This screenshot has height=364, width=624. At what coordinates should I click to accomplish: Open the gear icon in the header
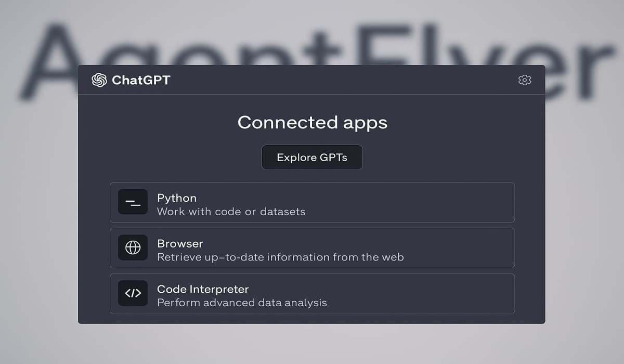tap(525, 80)
